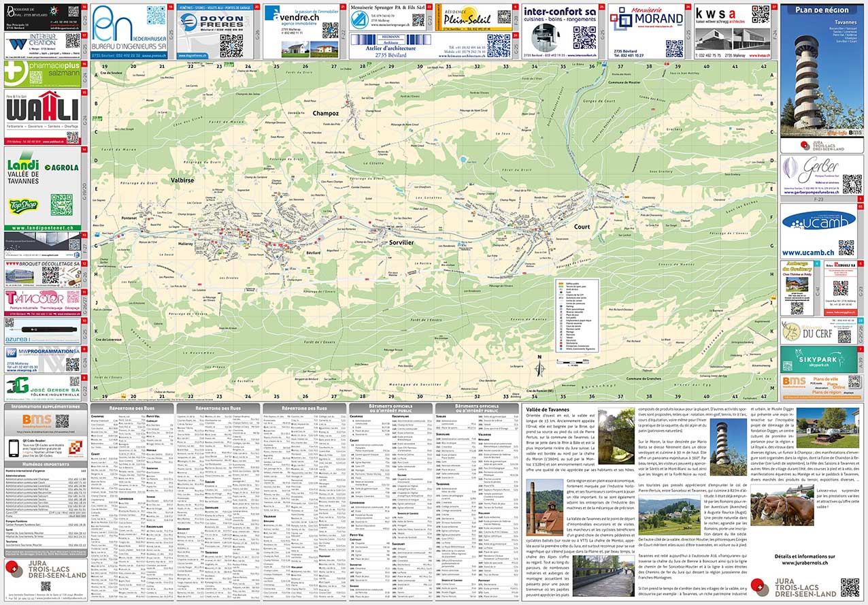Screen dimensions: 868x605
Task: Open the QR code in the Niederhauser ad
Action: [x=156, y=16]
